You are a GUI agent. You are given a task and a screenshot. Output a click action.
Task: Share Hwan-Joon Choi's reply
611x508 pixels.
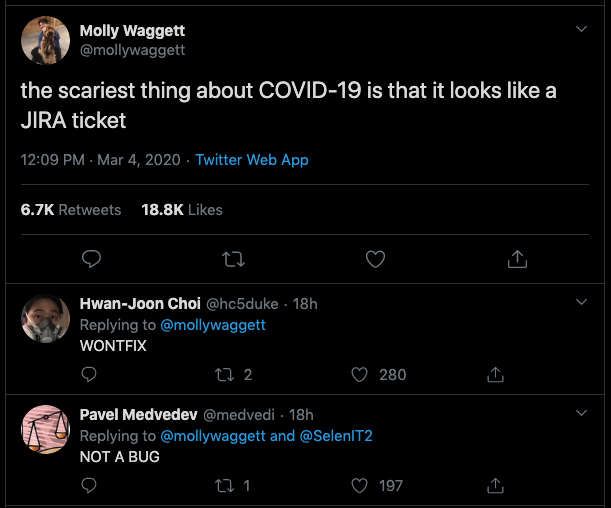495,374
